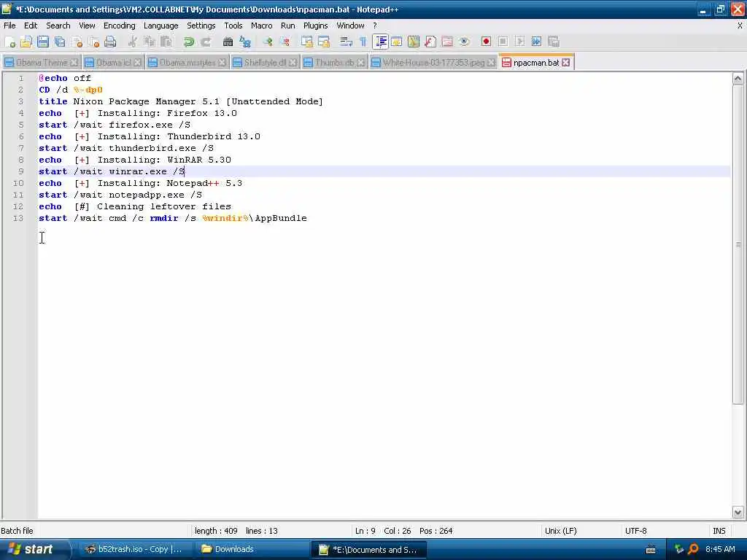Start macro recording with red dot
Viewport: 747px width, 560px height.
[x=486, y=42]
